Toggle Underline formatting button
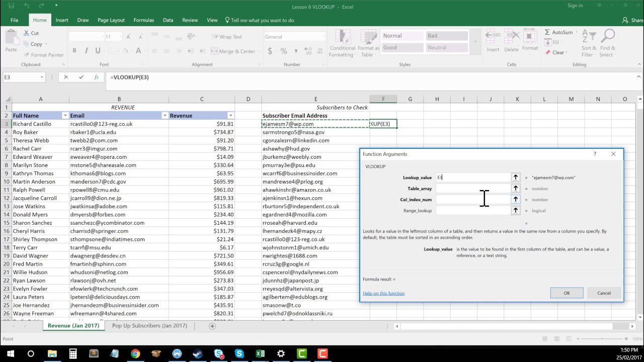Screen dimensions: 644x362 tap(98, 51)
